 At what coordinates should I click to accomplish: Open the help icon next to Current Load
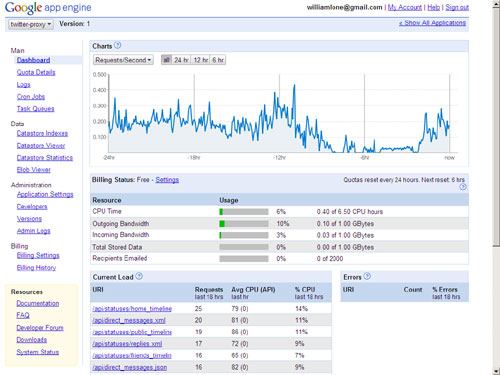139,276
